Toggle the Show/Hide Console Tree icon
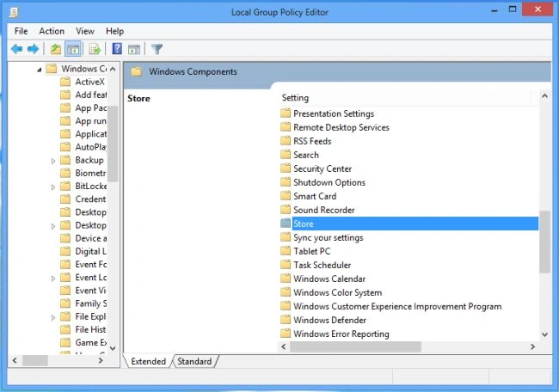The image size is (559, 392). point(73,49)
